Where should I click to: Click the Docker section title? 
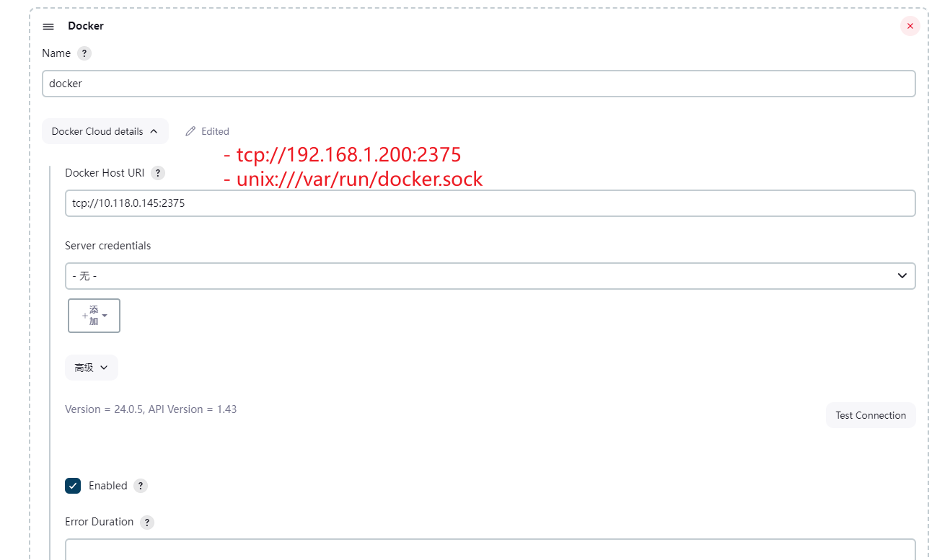pyautogui.click(x=86, y=26)
